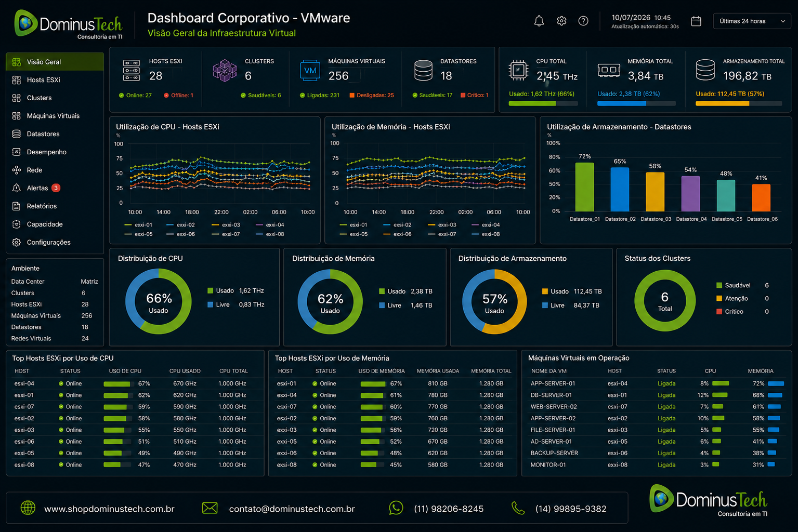Click the Relatórios document icon
The image size is (798, 532).
[x=17, y=206]
